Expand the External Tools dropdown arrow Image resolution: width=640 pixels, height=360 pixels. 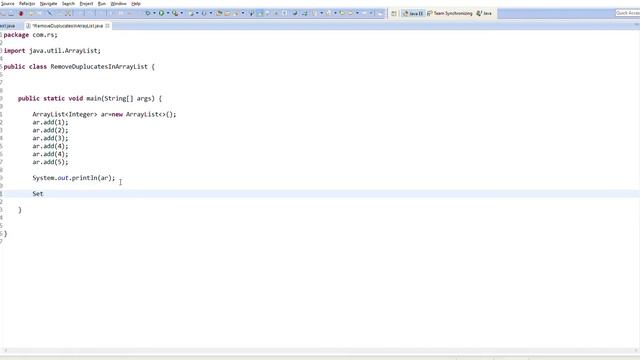pyautogui.click(x=182, y=13)
